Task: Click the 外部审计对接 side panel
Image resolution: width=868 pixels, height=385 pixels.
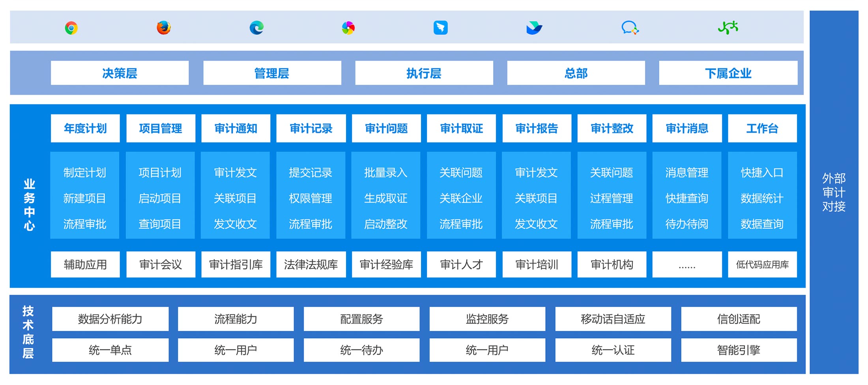Action: [x=834, y=192]
